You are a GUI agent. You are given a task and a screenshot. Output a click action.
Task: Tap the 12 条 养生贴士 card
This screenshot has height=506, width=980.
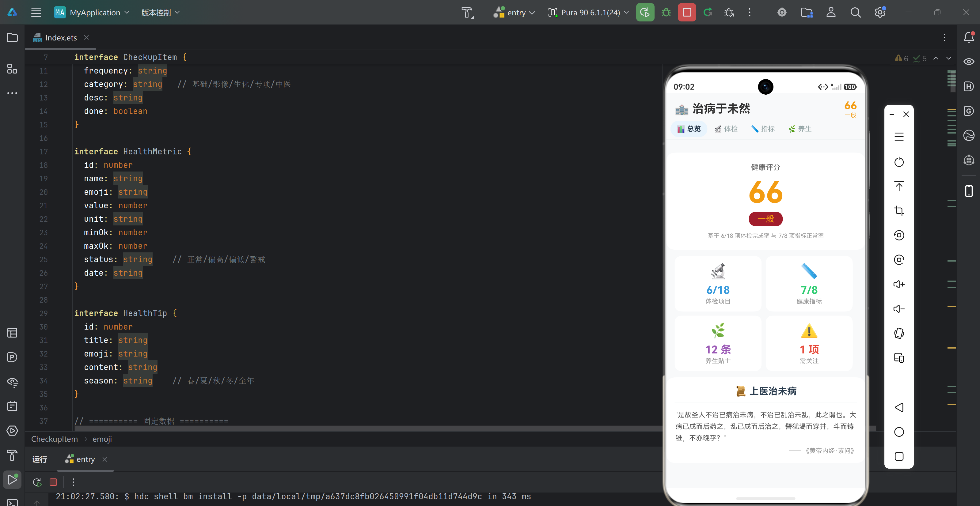coord(717,343)
